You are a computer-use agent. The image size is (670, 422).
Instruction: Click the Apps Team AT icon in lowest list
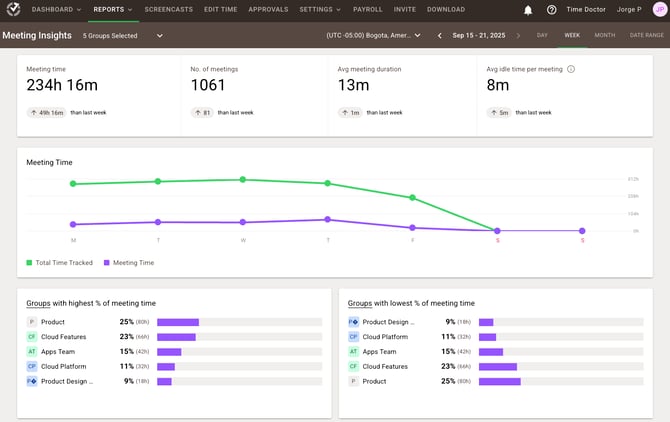353,352
